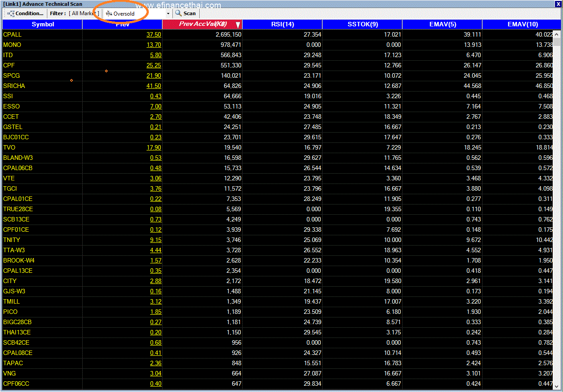Select the VNG symbol
Viewport: 563px width, 392px height.
(x=9, y=373)
